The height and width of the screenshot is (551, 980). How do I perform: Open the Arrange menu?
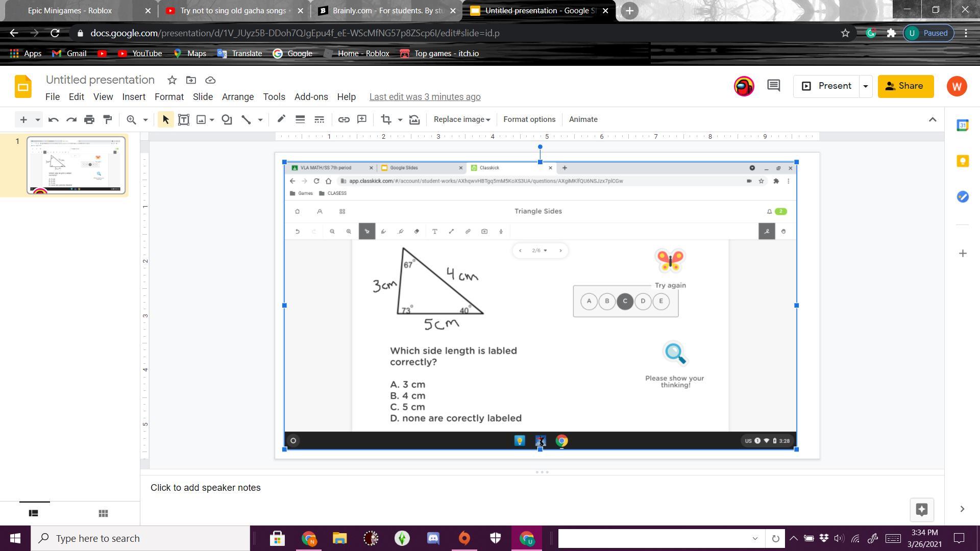coord(237,97)
